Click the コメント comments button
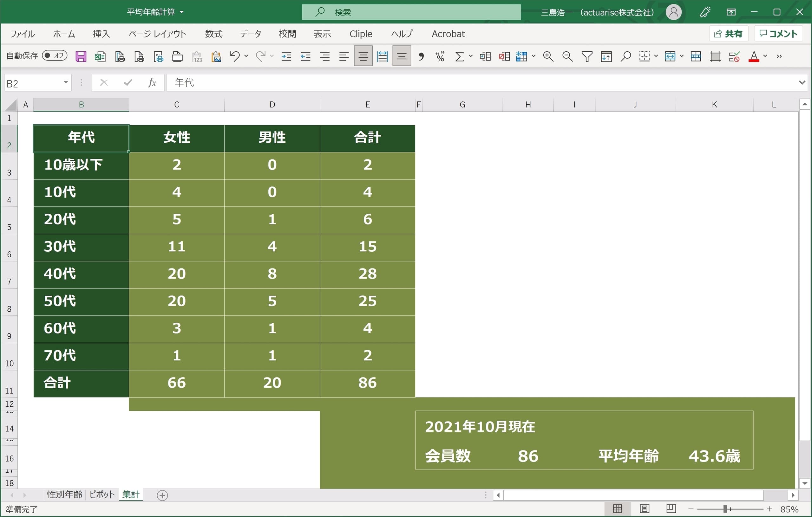812x517 pixels. 778,34
